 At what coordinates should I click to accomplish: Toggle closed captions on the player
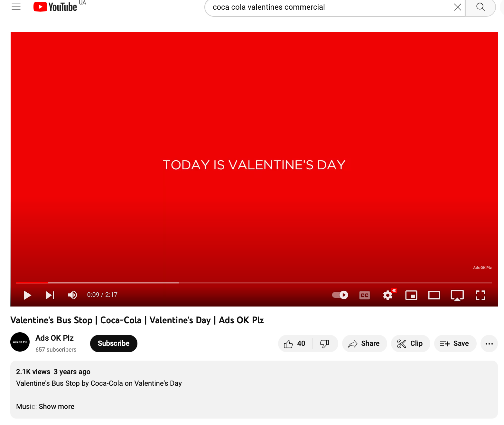365,295
